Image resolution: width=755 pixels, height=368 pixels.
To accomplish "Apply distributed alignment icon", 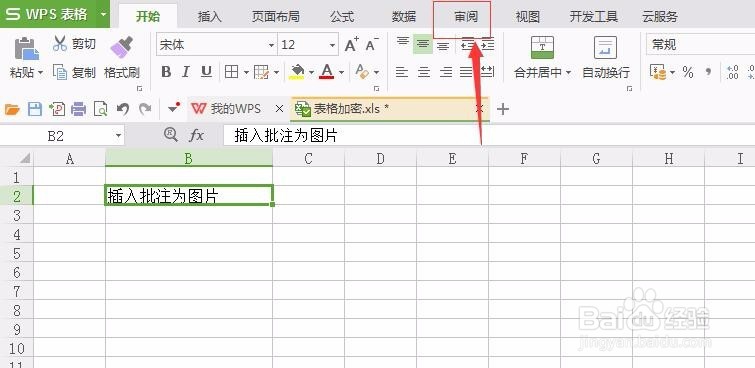I will (x=487, y=72).
